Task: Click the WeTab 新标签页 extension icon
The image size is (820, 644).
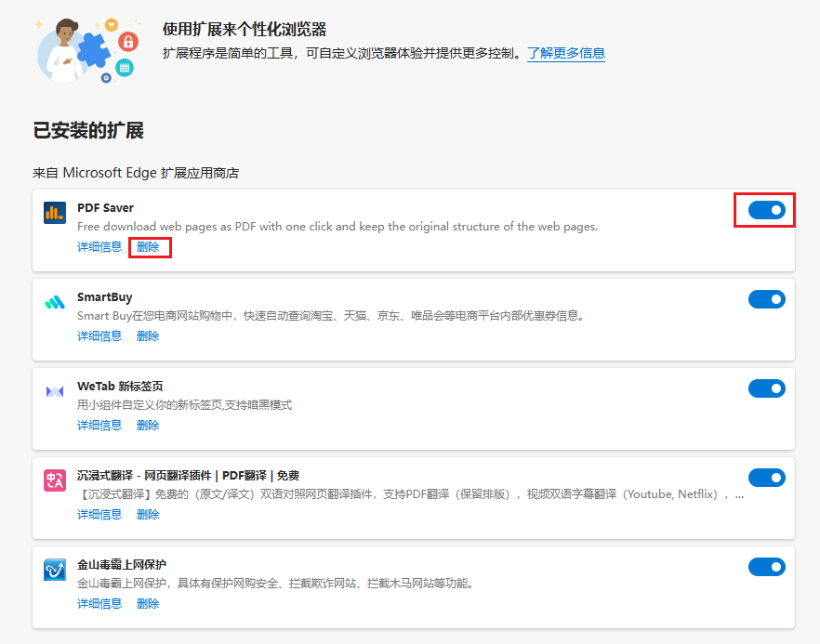Action: click(54, 389)
